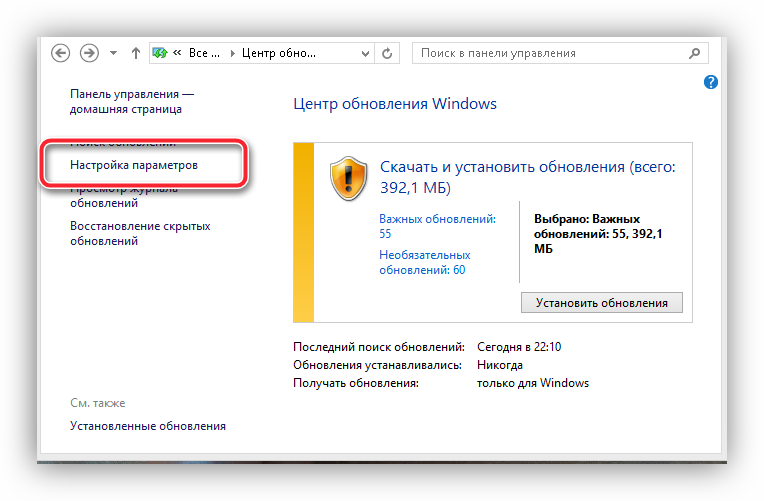Screen dimensions: 764x501
Task: Expand the hidden breadcrumbs double chevron
Action: (x=177, y=52)
